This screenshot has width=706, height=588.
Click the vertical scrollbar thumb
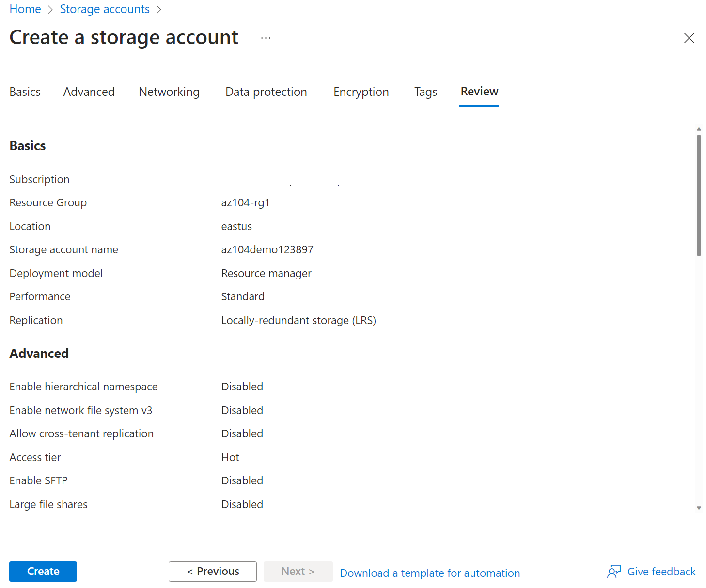click(699, 195)
